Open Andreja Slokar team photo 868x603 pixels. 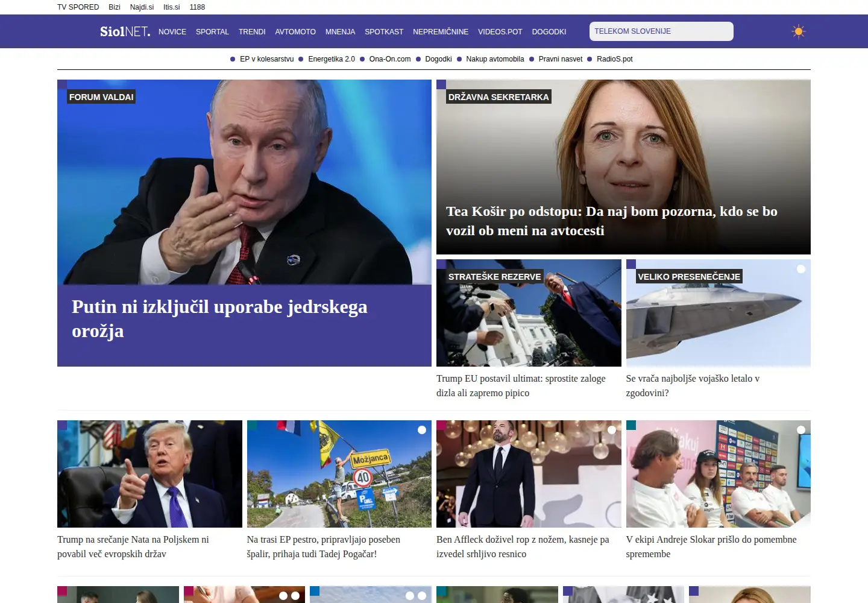coord(719,474)
